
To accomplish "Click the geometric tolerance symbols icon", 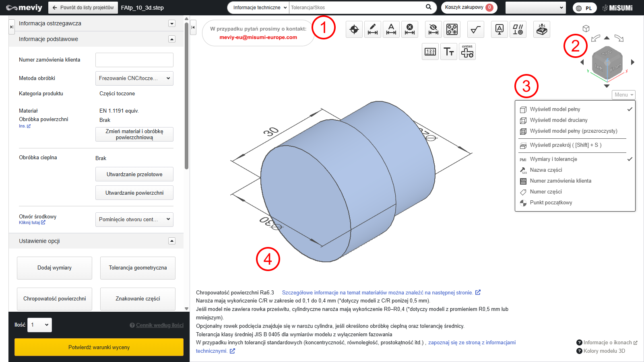I will click(518, 29).
